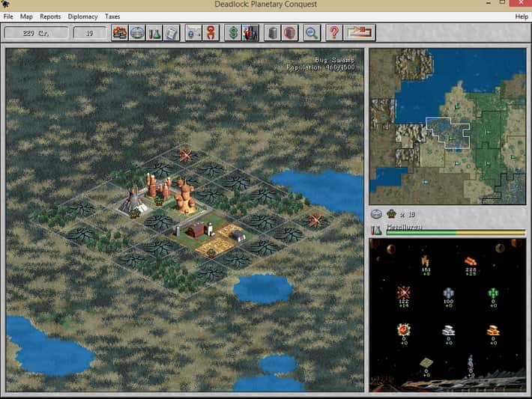Click the Metallurgy research progress bar
This screenshot has width=532, height=399.
pyautogui.click(x=456, y=233)
